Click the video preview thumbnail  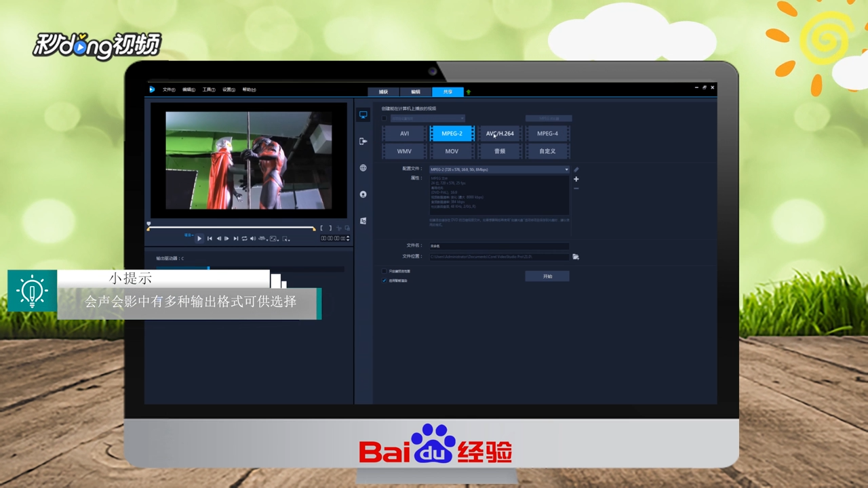click(x=249, y=161)
